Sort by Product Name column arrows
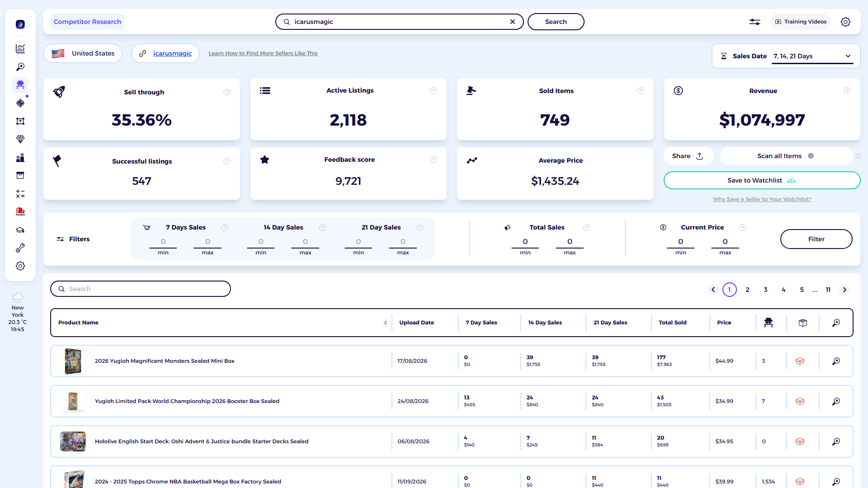 (386, 323)
